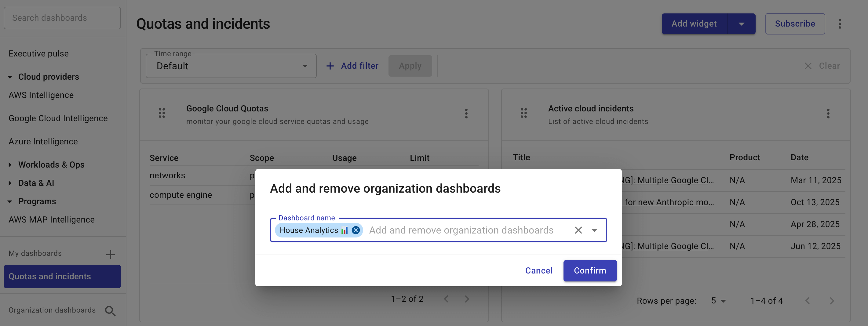This screenshot has width=868, height=326.
Task: Expand the Workloads & Ops section
Action: click(x=10, y=165)
